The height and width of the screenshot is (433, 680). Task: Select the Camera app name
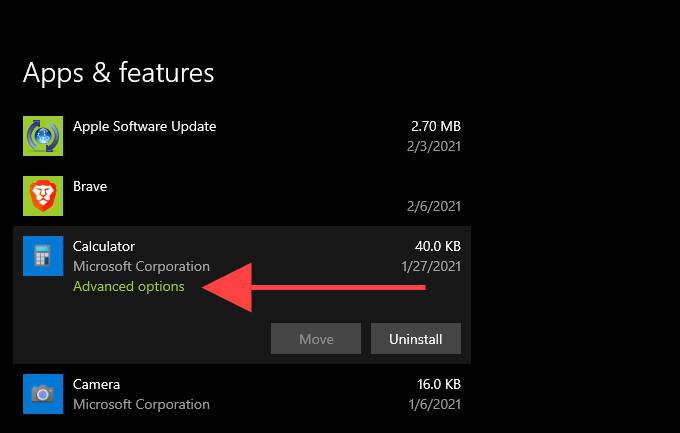pyautogui.click(x=97, y=384)
